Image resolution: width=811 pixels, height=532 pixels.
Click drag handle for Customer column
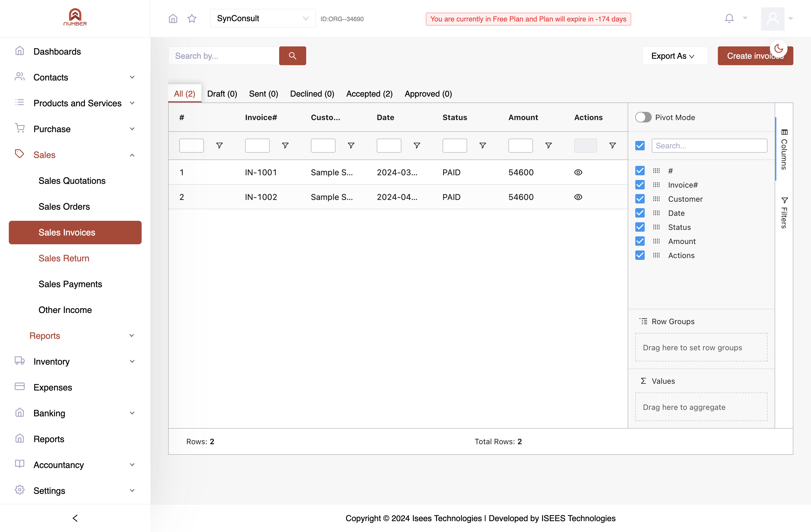point(657,199)
